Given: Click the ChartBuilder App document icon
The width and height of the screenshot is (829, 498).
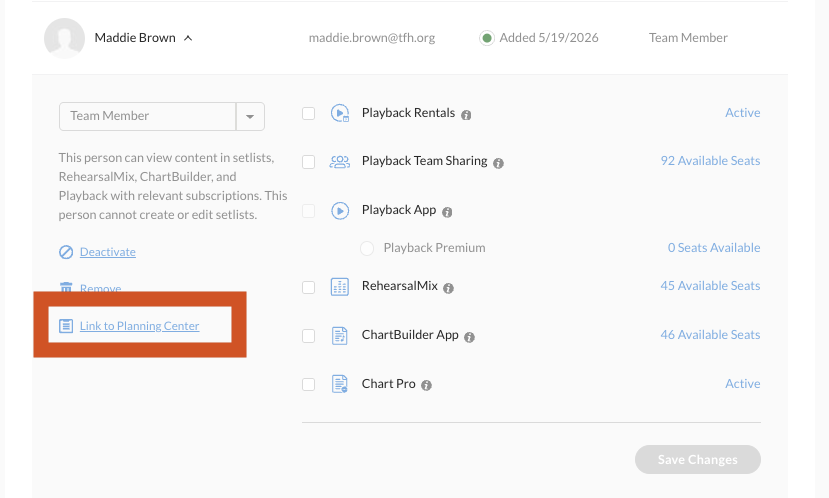Looking at the screenshot, I should pos(339,335).
